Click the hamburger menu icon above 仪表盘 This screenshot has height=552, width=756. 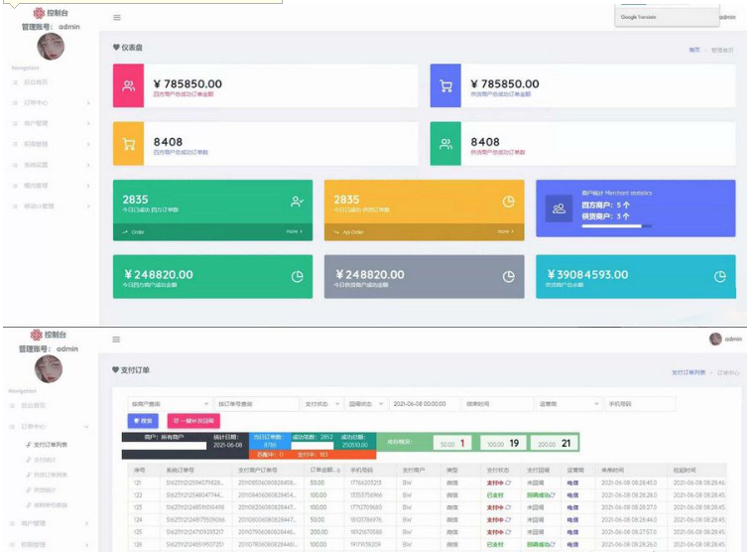(x=117, y=17)
